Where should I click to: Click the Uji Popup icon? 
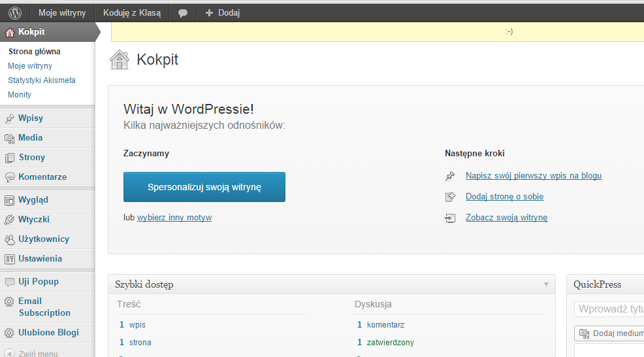pyautogui.click(x=9, y=282)
